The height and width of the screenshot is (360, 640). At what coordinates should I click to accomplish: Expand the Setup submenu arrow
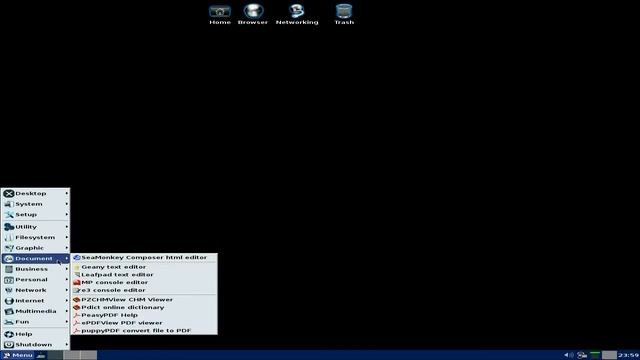click(67, 214)
